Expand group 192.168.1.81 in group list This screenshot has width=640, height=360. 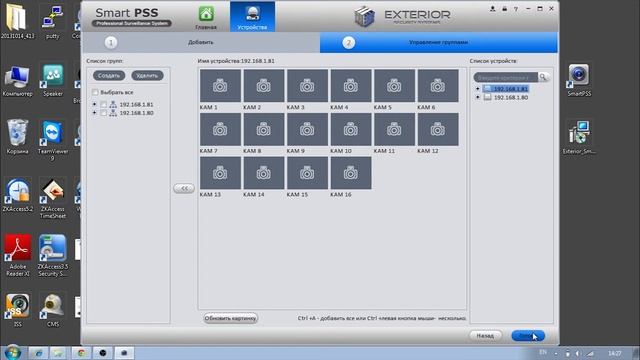(94, 104)
